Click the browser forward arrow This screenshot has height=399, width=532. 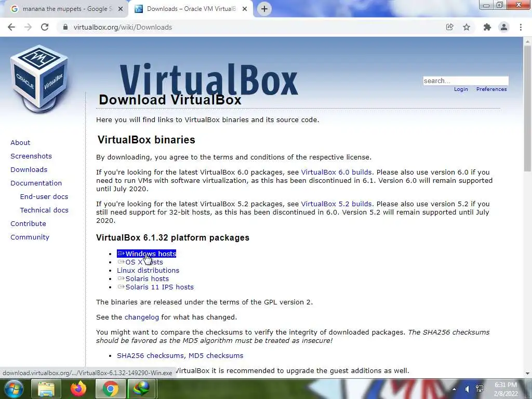pyautogui.click(x=28, y=27)
